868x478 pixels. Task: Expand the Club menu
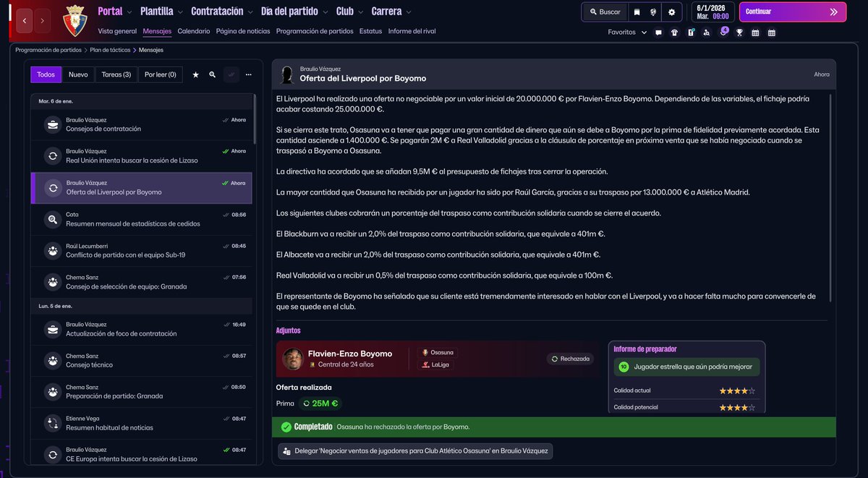pos(350,12)
